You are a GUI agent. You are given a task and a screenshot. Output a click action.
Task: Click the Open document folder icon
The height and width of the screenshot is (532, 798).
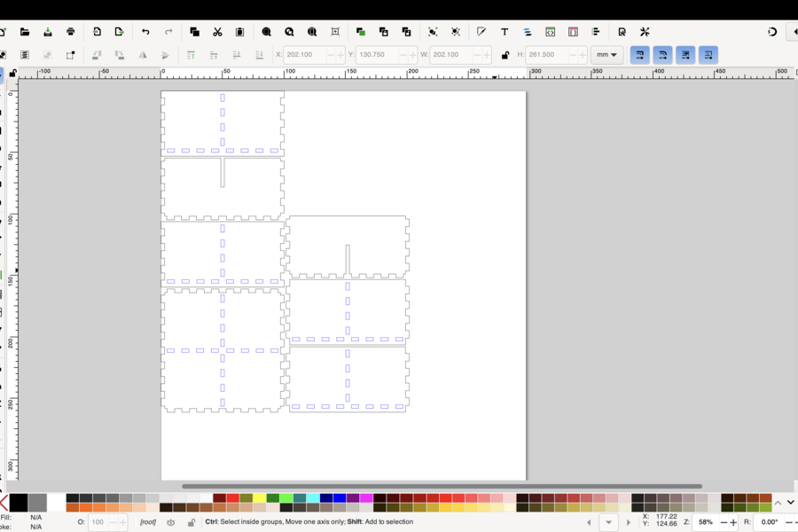(25, 32)
